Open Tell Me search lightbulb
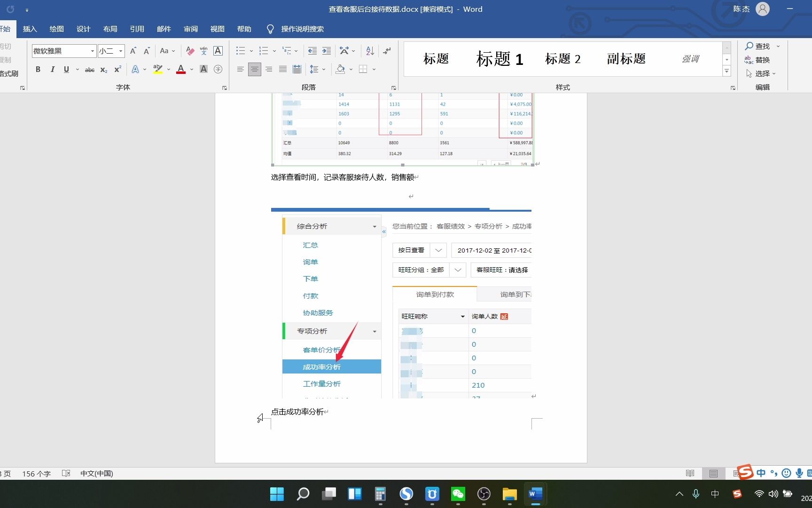The height and width of the screenshot is (508, 812). [270, 29]
